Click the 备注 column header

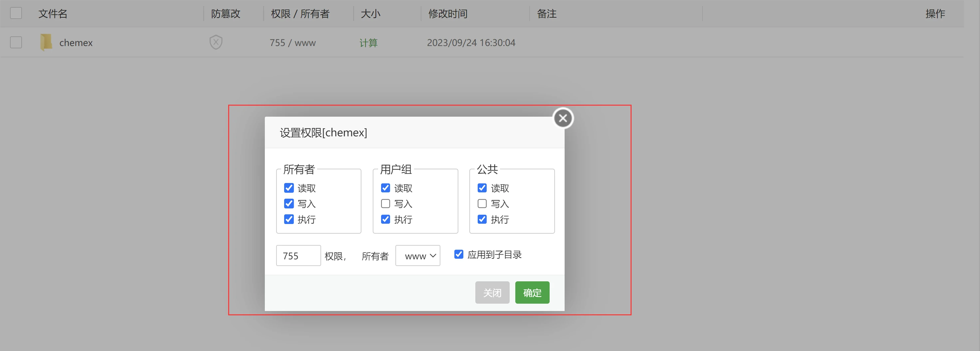[x=546, y=14]
